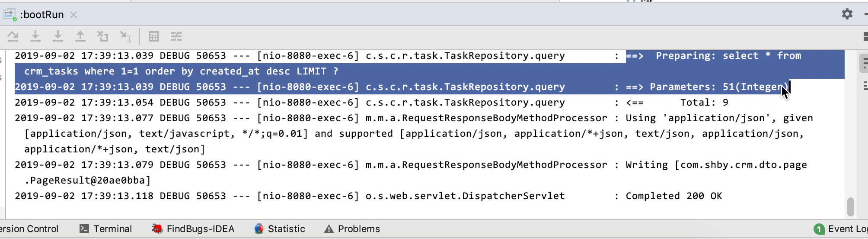Click the console vertical scrollbar thumb
Viewport: 868px width, 239px height.
850,207
